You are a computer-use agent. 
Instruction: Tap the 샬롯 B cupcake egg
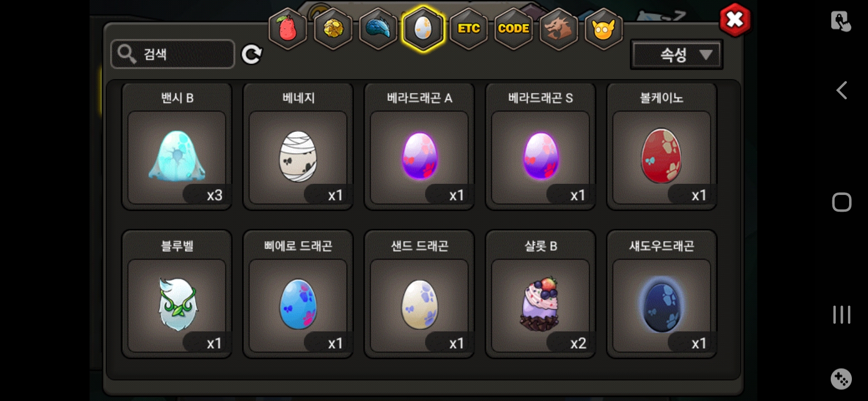541,294
